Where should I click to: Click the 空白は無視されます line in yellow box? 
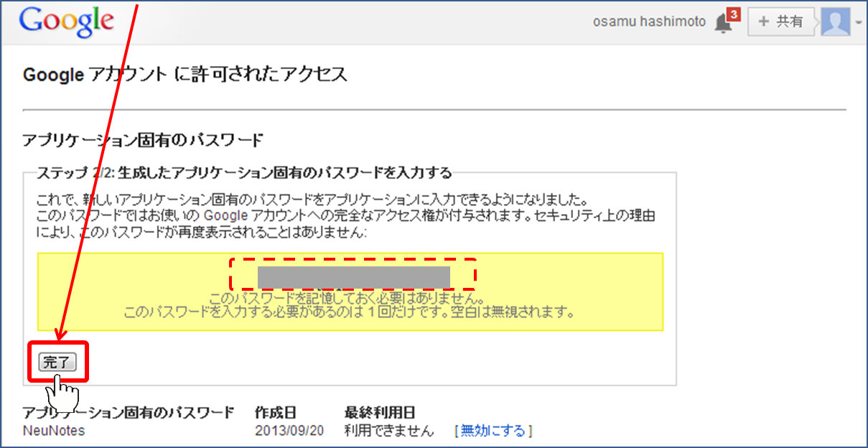coord(350,313)
